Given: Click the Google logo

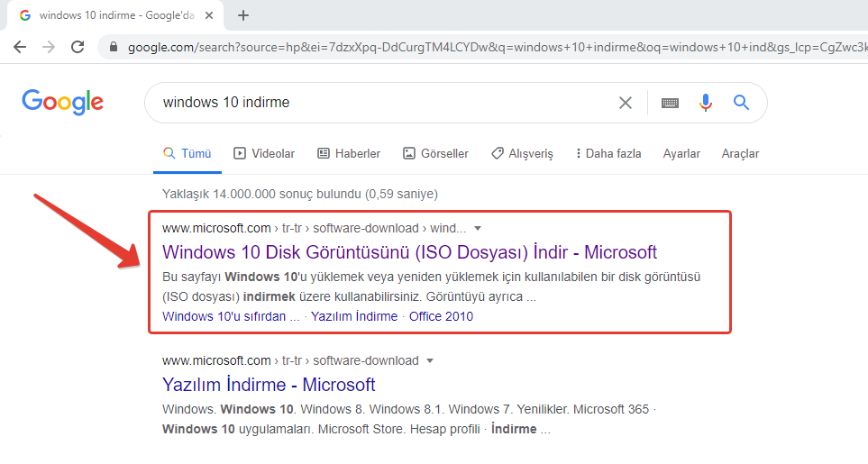Looking at the screenshot, I should click(x=62, y=102).
